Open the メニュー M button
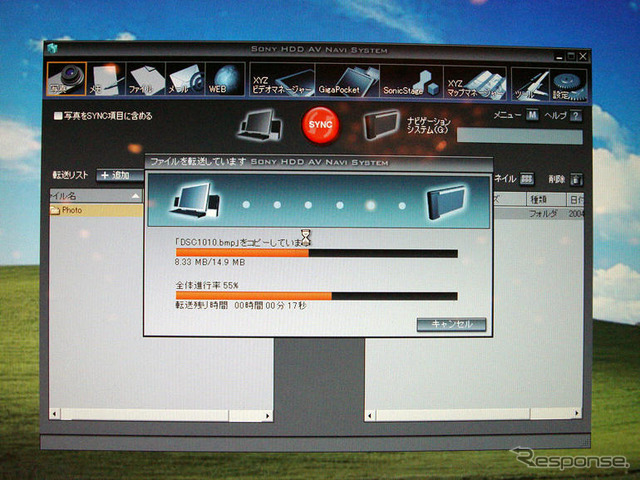Viewport: 640px width, 480px height. [x=532, y=115]
